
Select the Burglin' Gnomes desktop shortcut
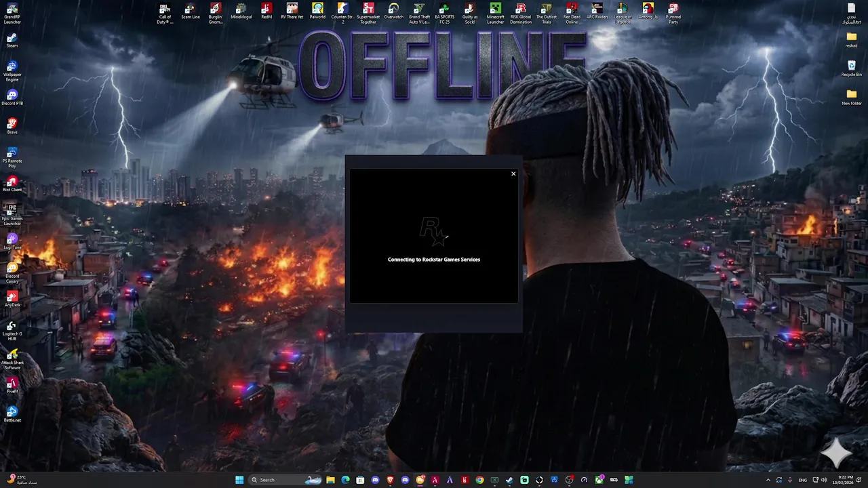click(x=216, y=14)
